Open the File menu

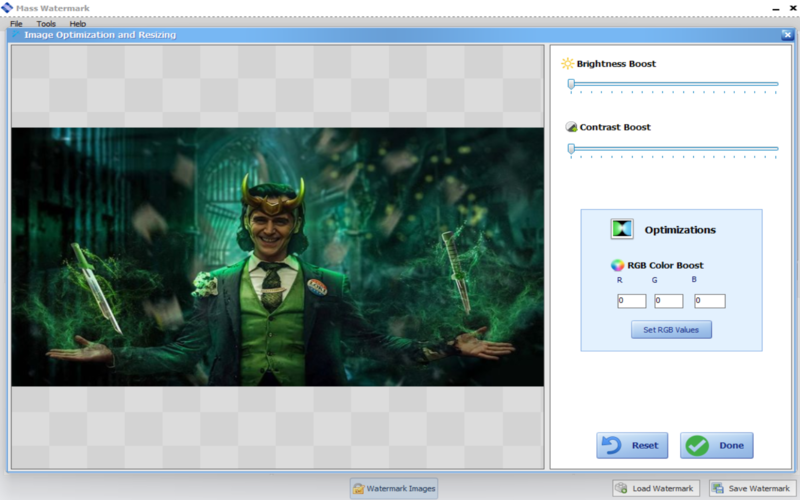click(16, 23)
